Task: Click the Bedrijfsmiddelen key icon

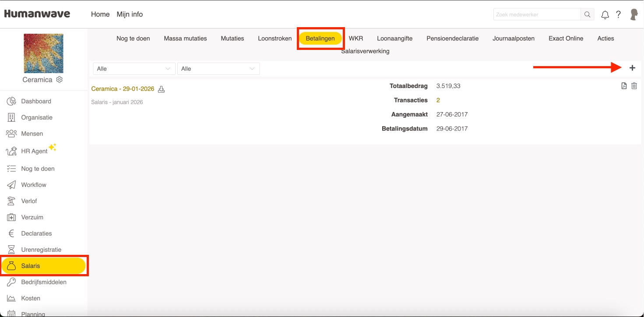Action: [11, 282]
